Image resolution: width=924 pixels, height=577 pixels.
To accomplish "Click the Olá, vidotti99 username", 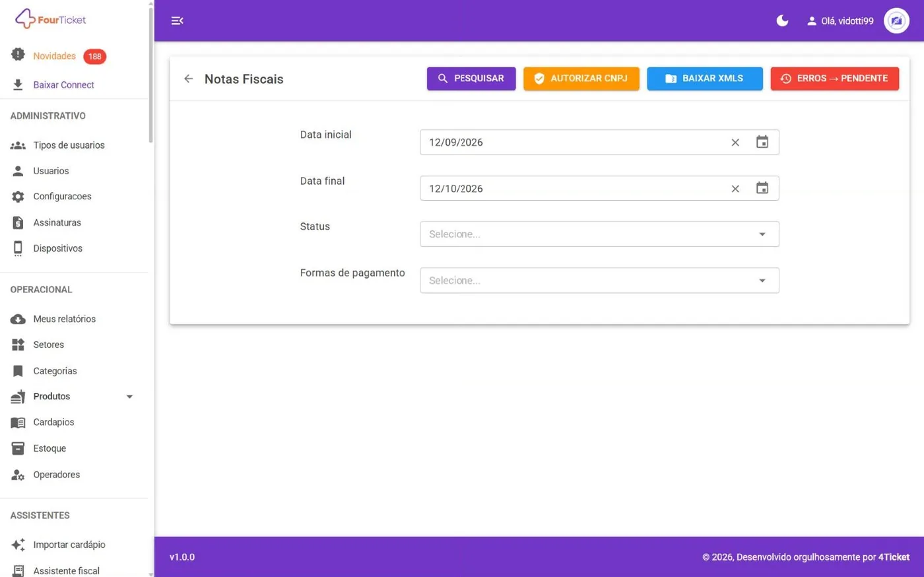I will [x=847, y=21].
